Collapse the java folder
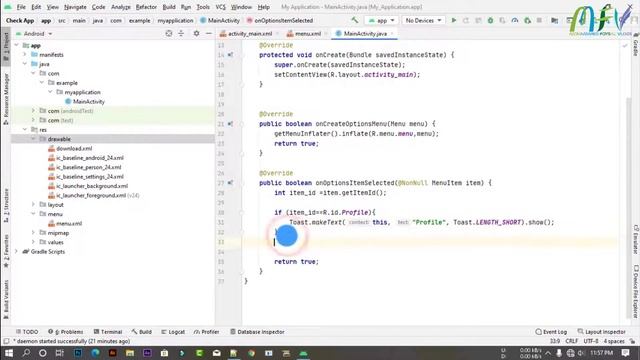 (24, 64)
